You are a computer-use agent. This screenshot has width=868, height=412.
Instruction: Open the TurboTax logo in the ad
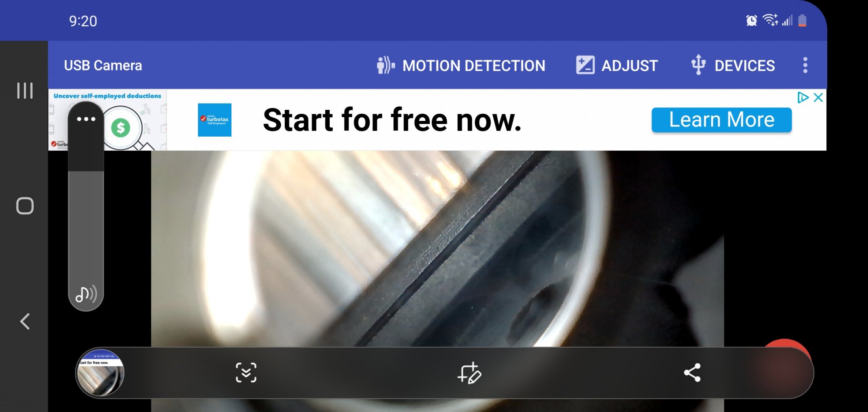pyautogui.click(x=214, y=120)
